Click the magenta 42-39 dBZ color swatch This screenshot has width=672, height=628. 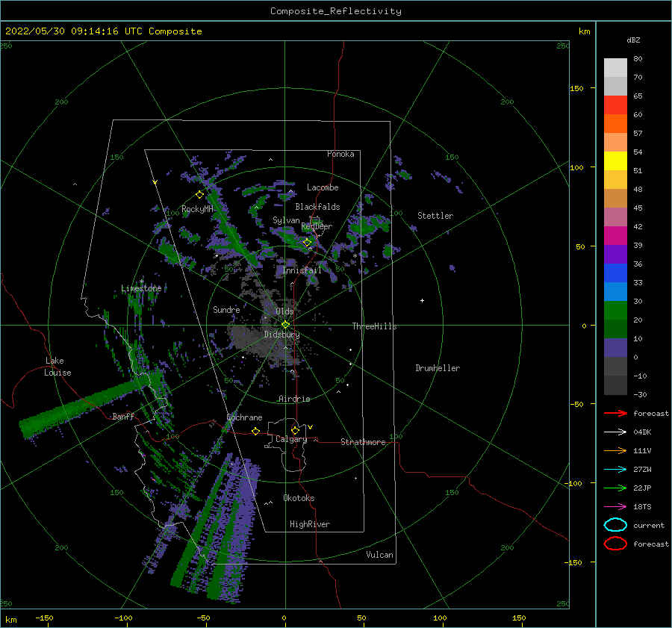[x=615, y=235]
